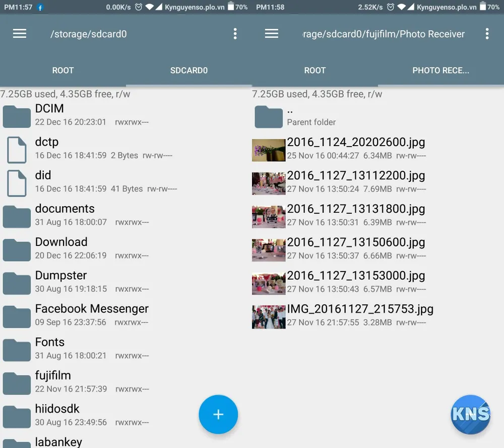Open the hamburger menu in the Photo Receiver pane

(272, 34)
